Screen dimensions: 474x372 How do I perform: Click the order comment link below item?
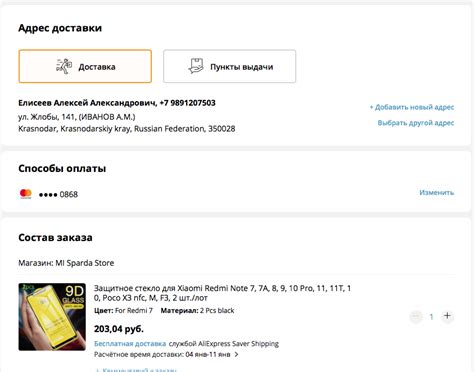coord(136,370)
